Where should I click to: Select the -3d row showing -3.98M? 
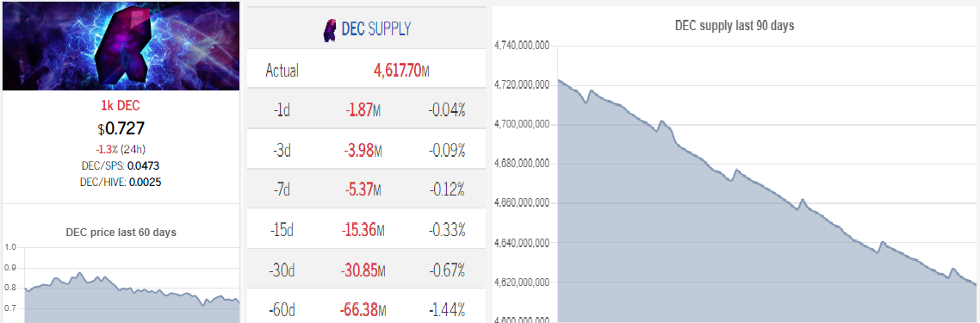coord(366,149)
